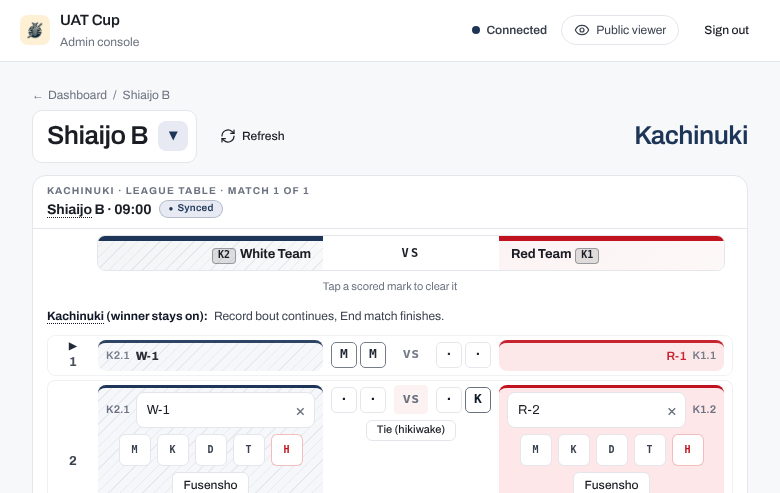Click first empty red mark slot bout 1

coord(449,355)
